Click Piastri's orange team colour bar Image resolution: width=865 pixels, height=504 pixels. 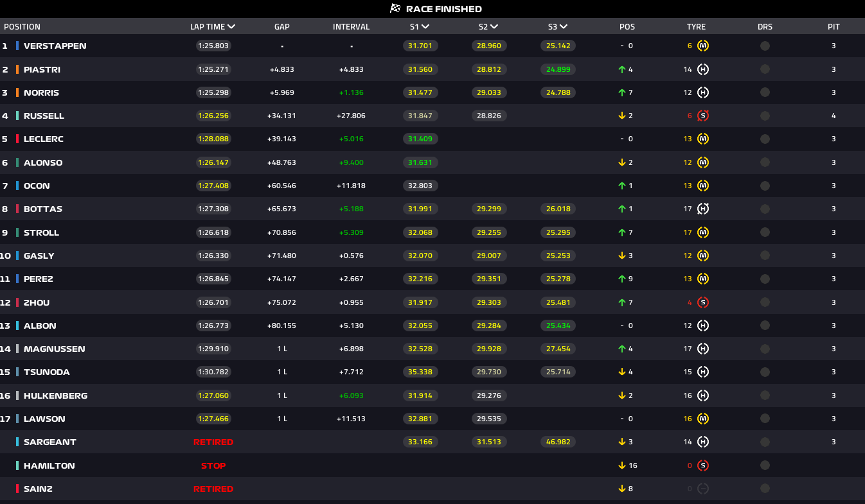(x=17, y=69)
